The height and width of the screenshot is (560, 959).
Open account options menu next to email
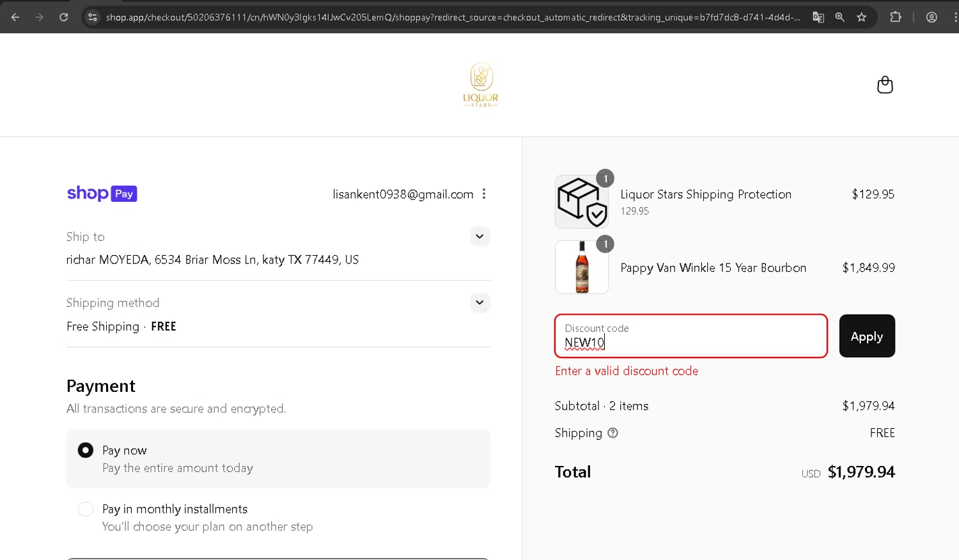tap(484, 194)
